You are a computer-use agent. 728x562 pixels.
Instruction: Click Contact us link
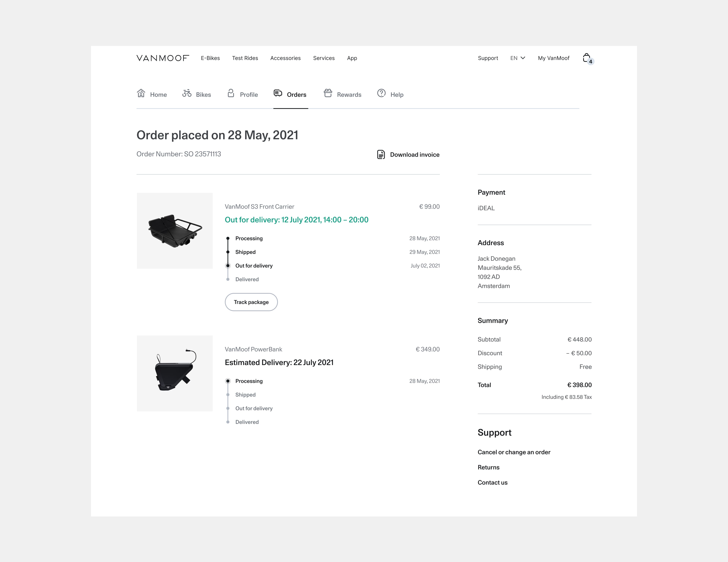[492, 482]
